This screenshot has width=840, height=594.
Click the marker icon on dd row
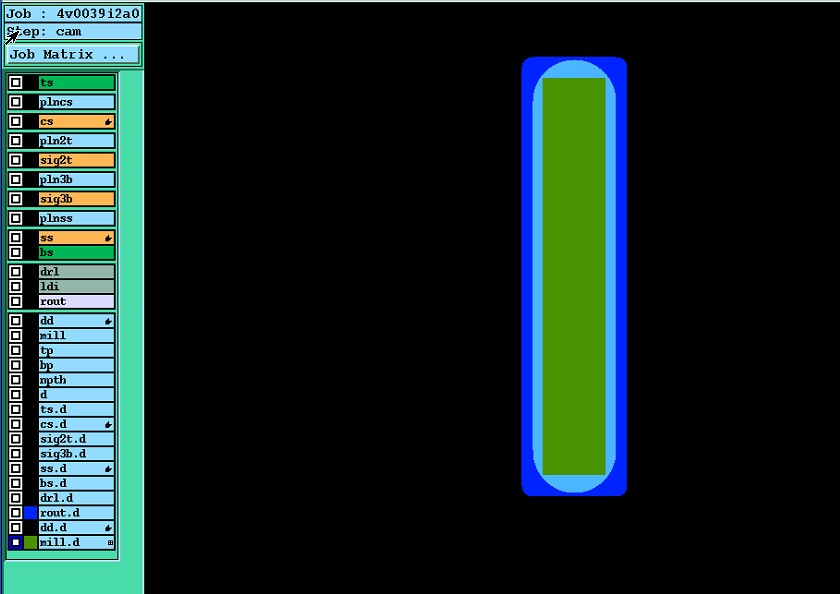(x=108, y=321)
